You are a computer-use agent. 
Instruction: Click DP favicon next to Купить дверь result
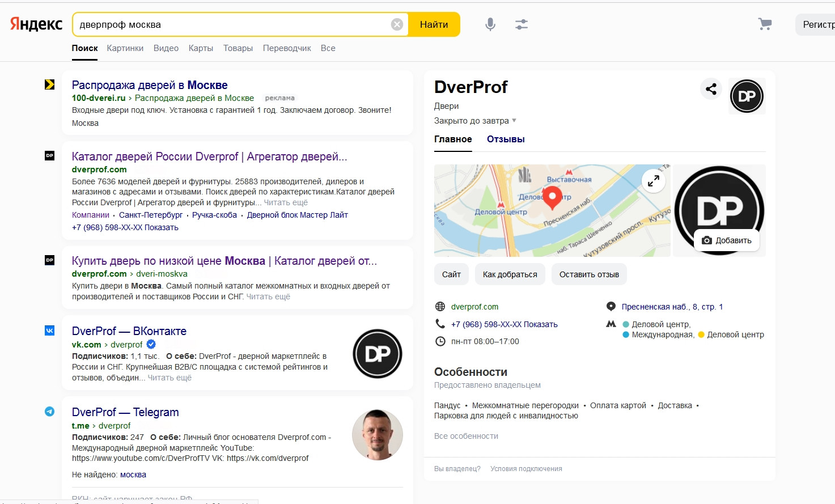(x=50, y=260)
